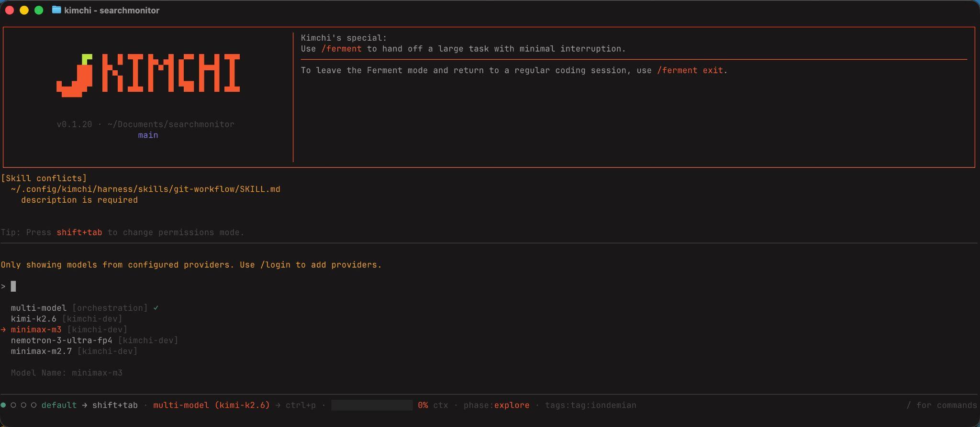Click 'Model Name: minimax-m3' line
Viewport: 980px width, 427px height.
[67, 373]
